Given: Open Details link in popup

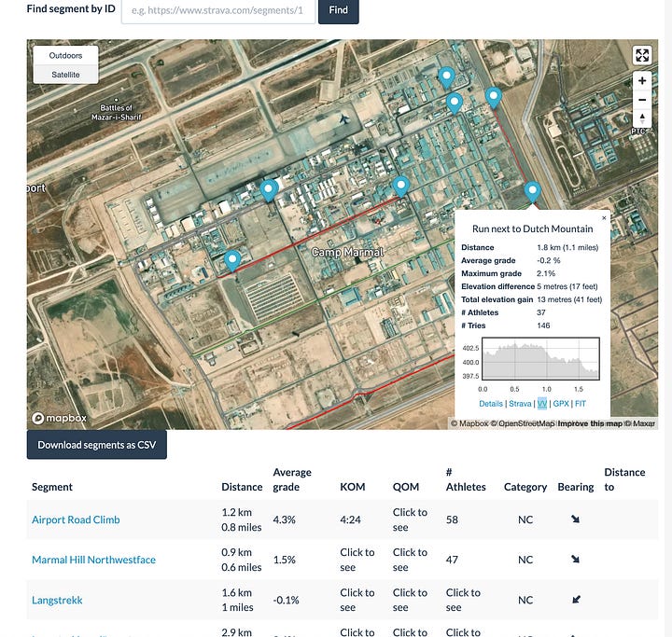Looking at the screenshot, I should pyautogui.click(x=491, y=404).
